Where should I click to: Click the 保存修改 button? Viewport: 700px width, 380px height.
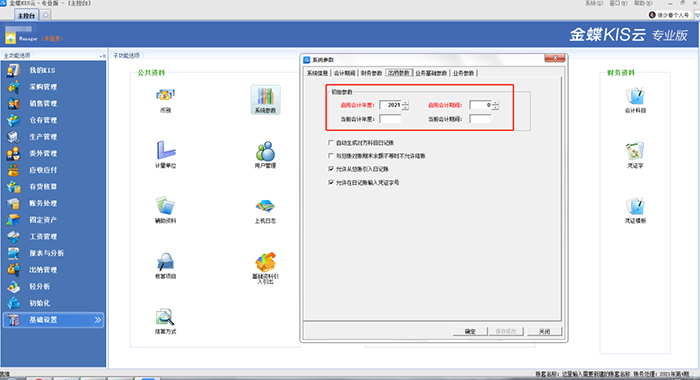pyautogui.click(x=506, y=332)
